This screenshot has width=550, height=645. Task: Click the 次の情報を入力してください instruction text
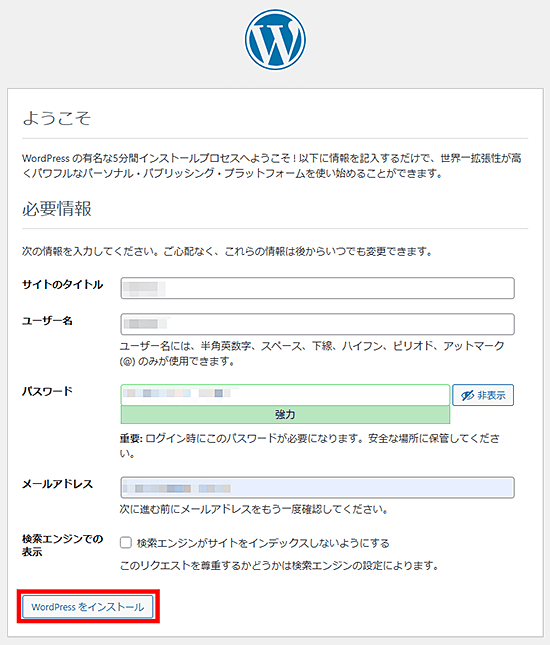227,251
